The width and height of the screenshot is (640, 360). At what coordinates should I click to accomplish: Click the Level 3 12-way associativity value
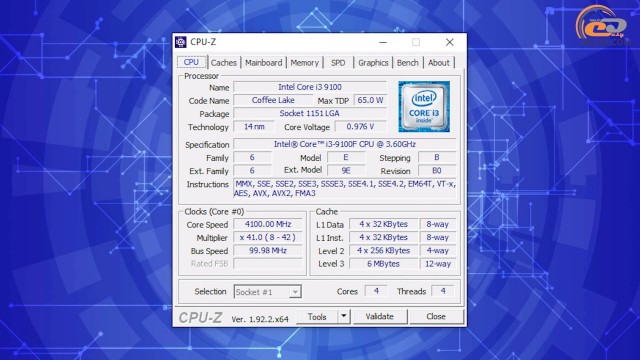tap(438, 264)
